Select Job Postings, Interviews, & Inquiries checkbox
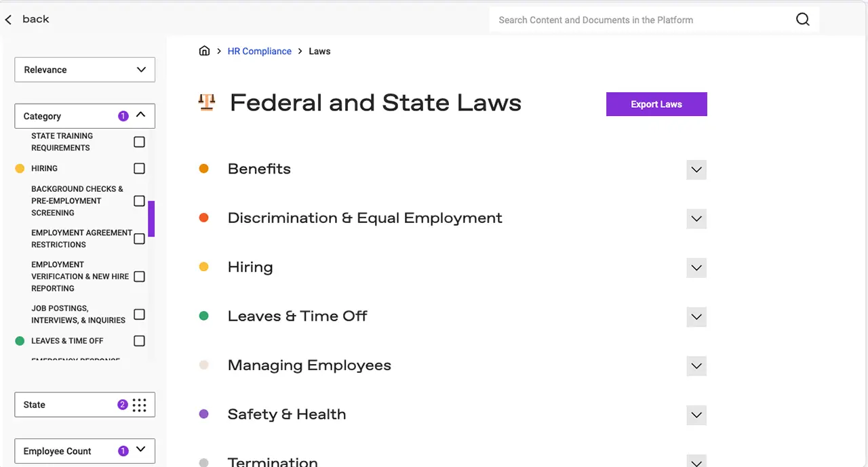Viewport: 868px width, 467px height. tap(139, 314)
